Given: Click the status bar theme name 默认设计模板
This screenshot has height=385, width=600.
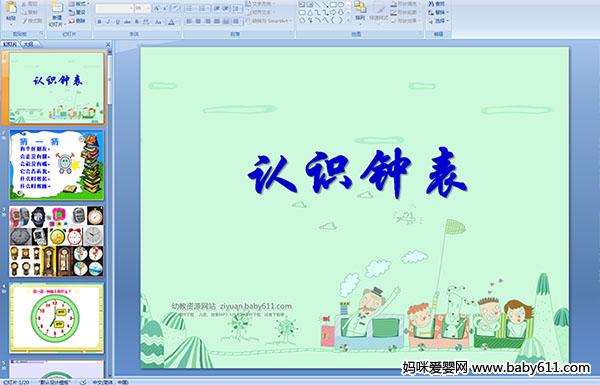Looking at the screenshot, I should pos(55,382).
